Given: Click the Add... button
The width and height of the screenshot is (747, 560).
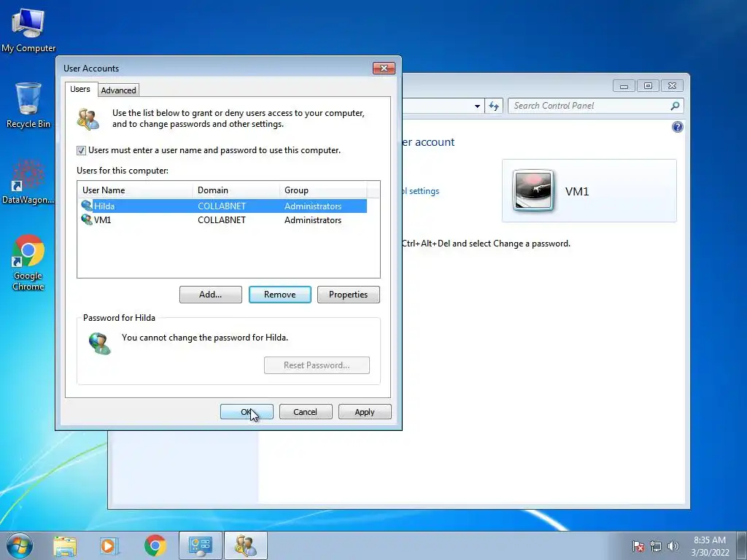Looking at the screenshot, I should tap(211, 295).
